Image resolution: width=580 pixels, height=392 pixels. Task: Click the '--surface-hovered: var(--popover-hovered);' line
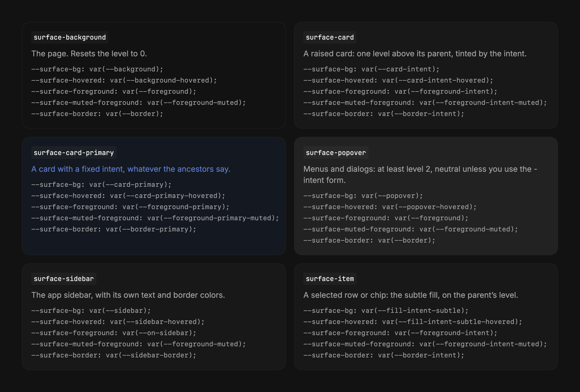[390, 207]
